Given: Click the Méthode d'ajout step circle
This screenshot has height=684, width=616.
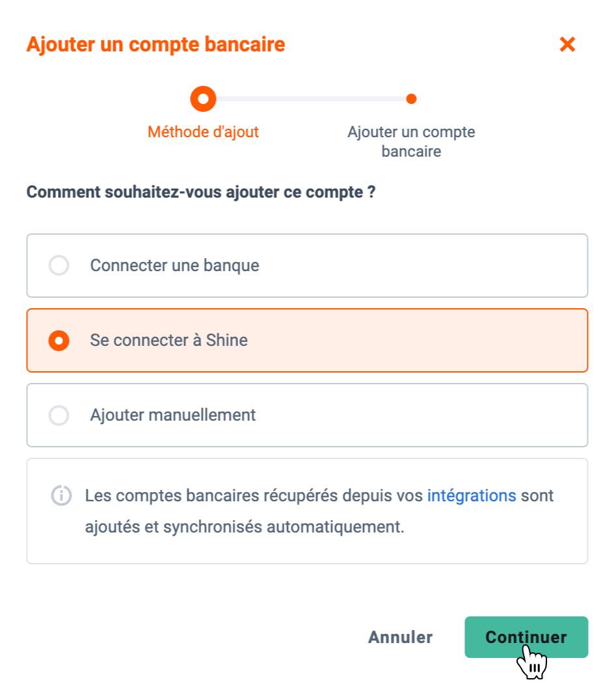Looking at the screenshot, I should click(203, 99).
